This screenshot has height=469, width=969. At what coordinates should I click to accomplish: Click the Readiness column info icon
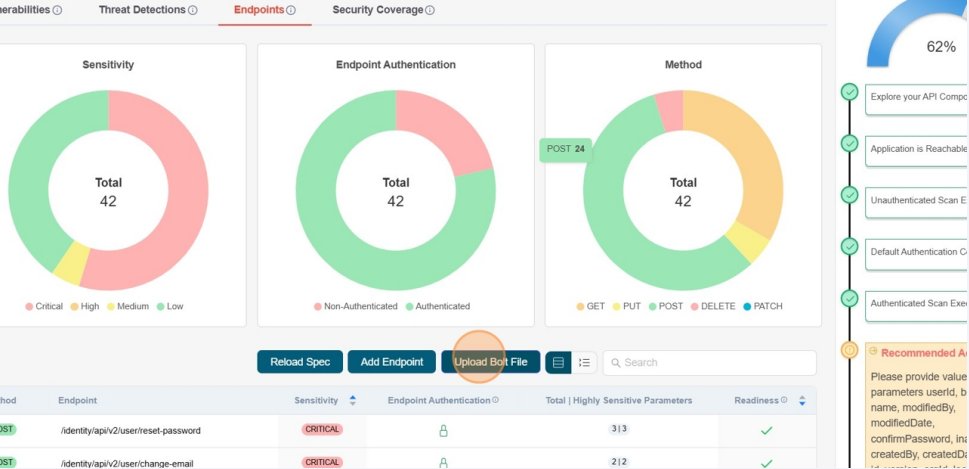783,400
